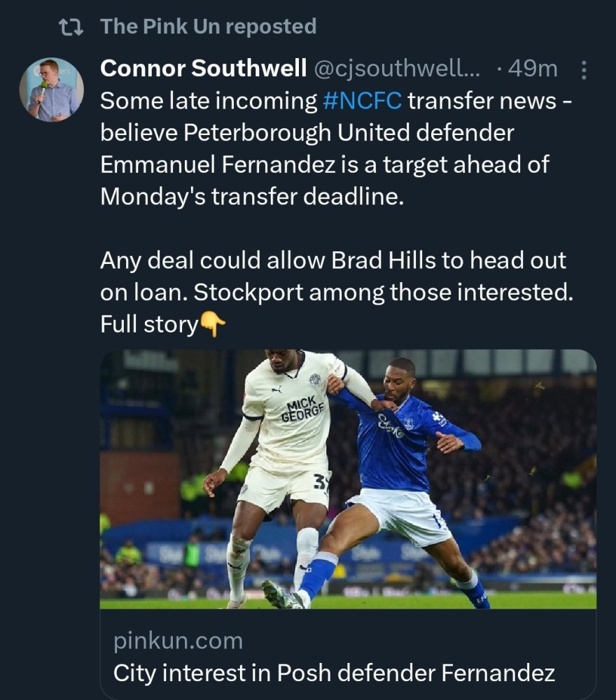The image size is (616, 700).
Task: Open the #NCFC hashtag
Action: tap(363, 101)
